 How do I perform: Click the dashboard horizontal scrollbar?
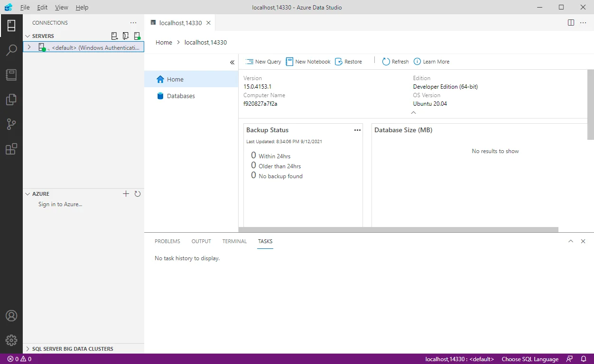point(399,229)
